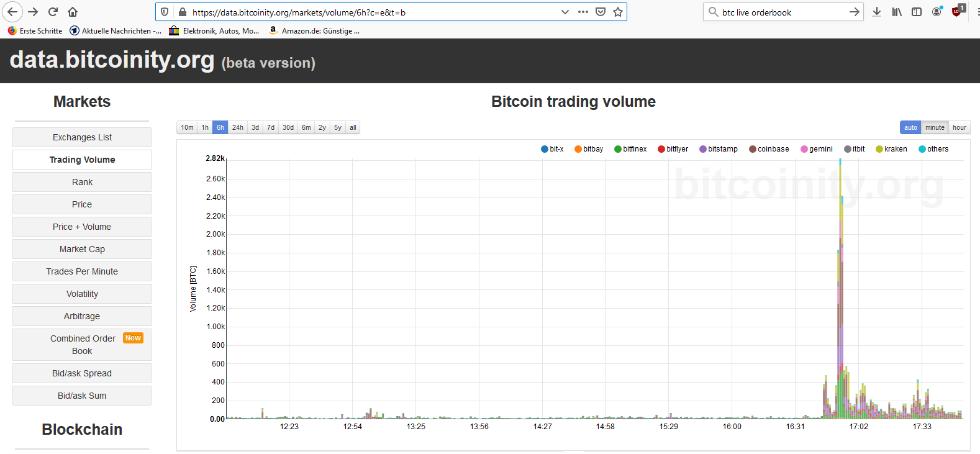Image resolution: width=980 pixels, height=454 pixels.
Task: Open Combined Order Book page
Action: (x=82, y=345)
